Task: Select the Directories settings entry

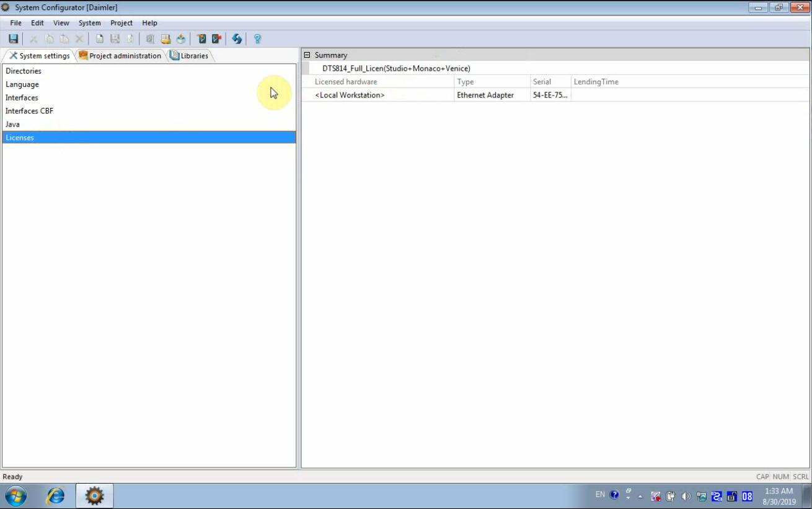Action: [24, 71]
